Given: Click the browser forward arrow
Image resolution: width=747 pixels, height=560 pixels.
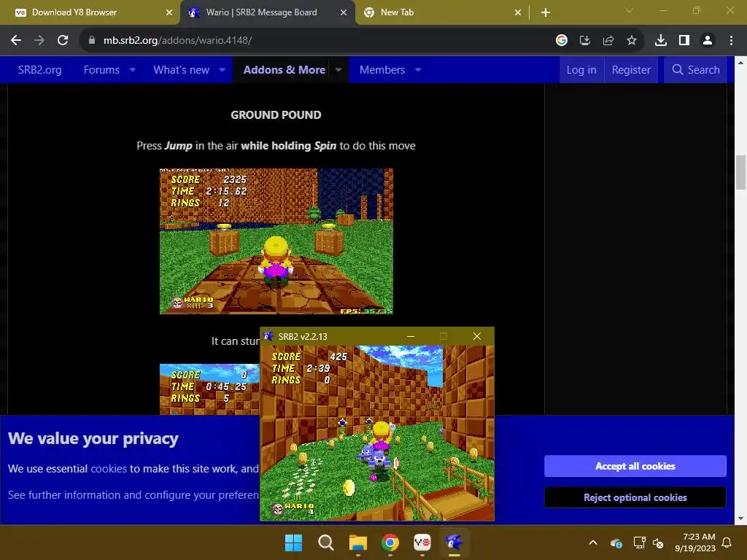Looking at the screenshot, I should click(39, 41).
